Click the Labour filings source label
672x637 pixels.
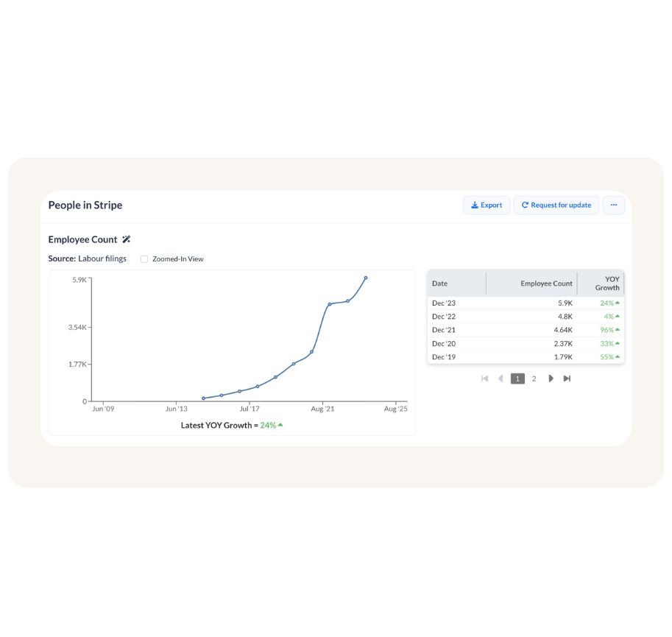[x=102, y=258]
